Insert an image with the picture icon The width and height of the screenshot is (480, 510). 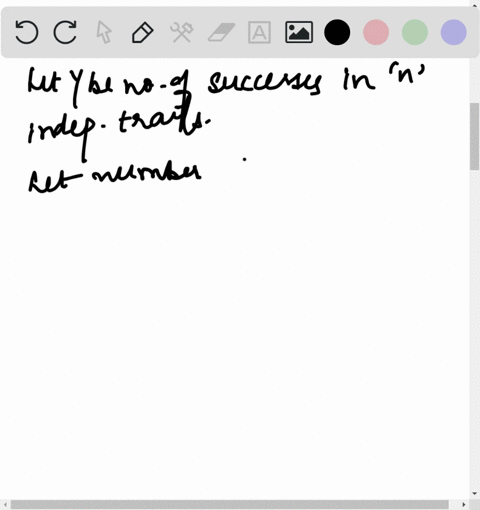tap(299, 32)
